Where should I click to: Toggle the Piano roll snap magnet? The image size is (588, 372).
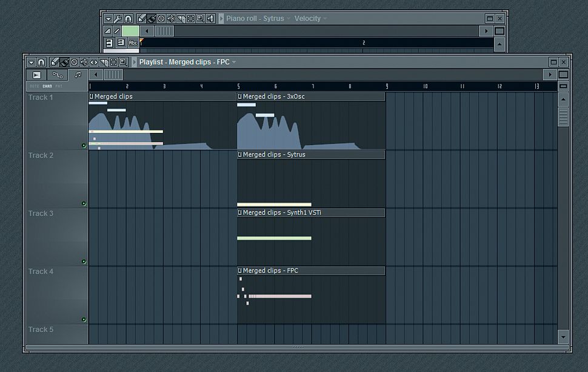(128, 18)
